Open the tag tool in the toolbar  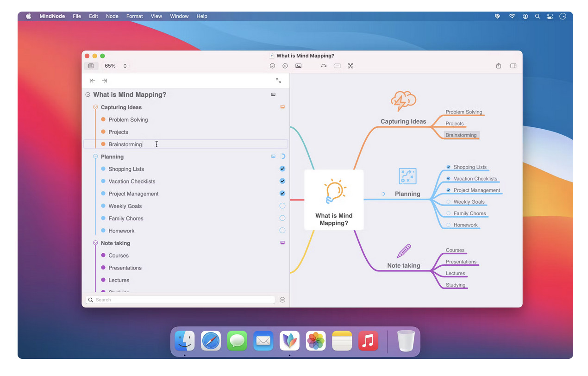(337, 66)
